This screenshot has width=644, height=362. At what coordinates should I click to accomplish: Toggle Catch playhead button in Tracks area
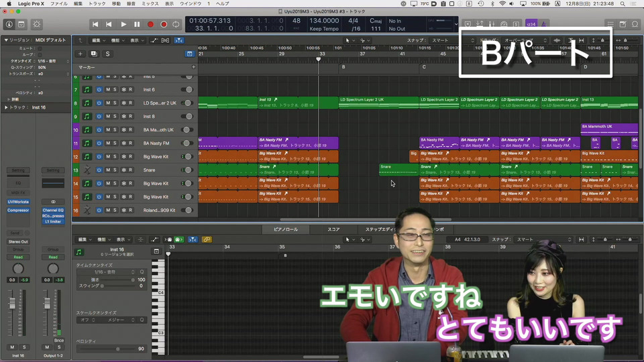(x=179, y=40)
